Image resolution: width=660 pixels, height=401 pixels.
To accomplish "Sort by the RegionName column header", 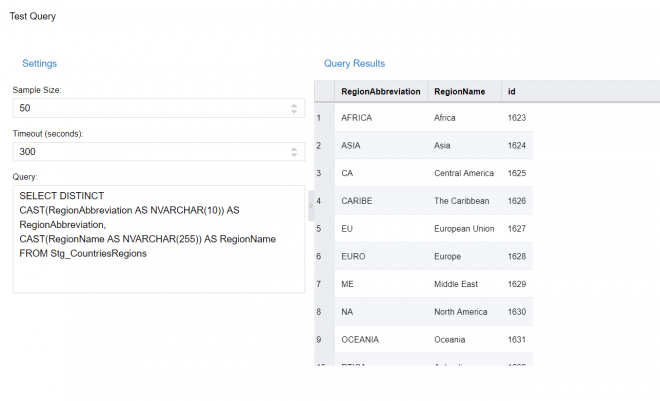I will (x=460, y=91).
